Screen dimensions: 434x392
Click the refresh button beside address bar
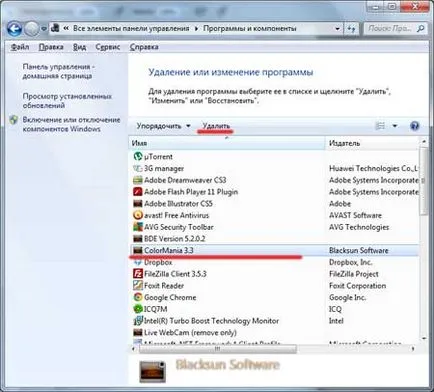pos(351,29)
